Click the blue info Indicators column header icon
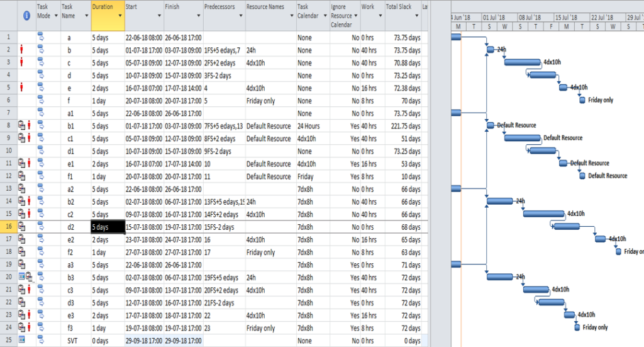 [x=26, y=16]
